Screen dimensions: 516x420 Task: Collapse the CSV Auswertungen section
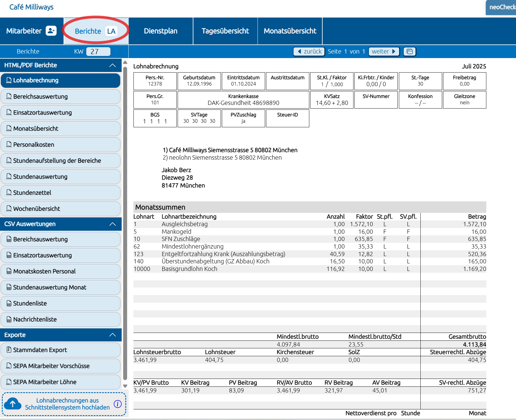coord(113,224)
